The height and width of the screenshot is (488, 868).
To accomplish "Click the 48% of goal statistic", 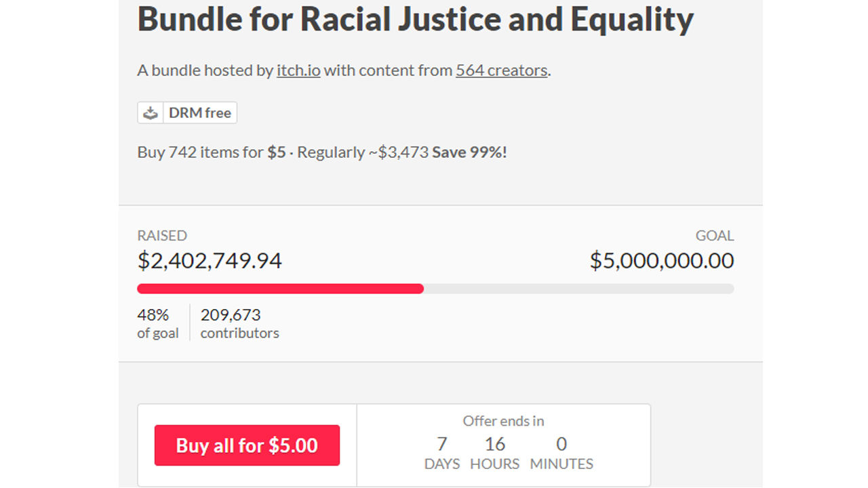I will pyautogui.click(x=158, y=323).
